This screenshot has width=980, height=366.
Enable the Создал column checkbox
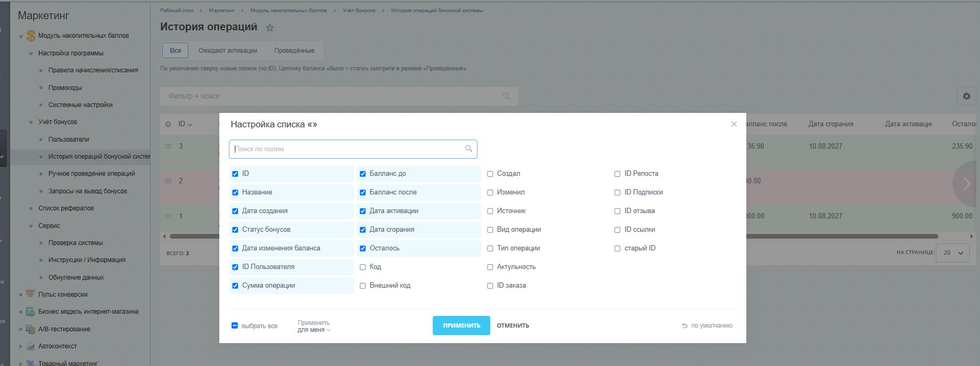pos(490,174)
